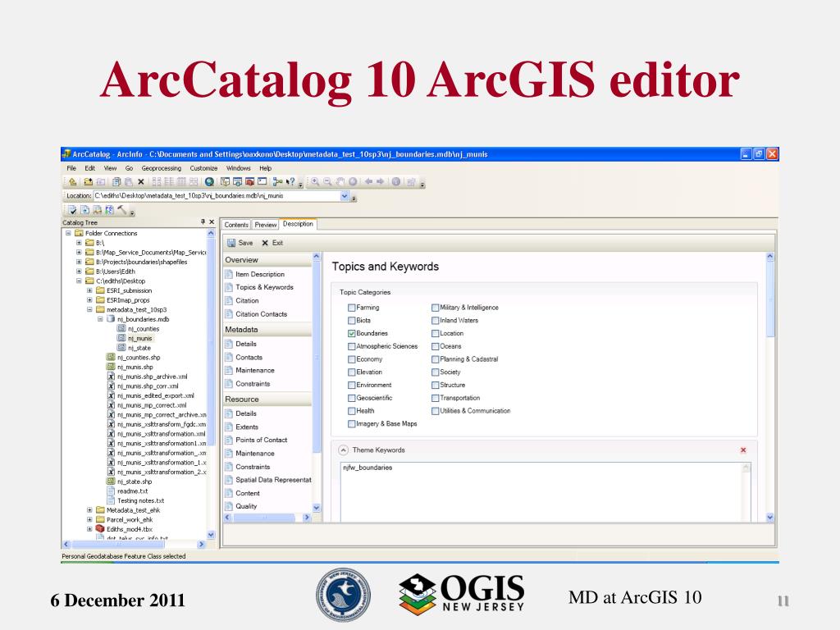Select the Zoom In magnifier tool

tap(314, 181)
